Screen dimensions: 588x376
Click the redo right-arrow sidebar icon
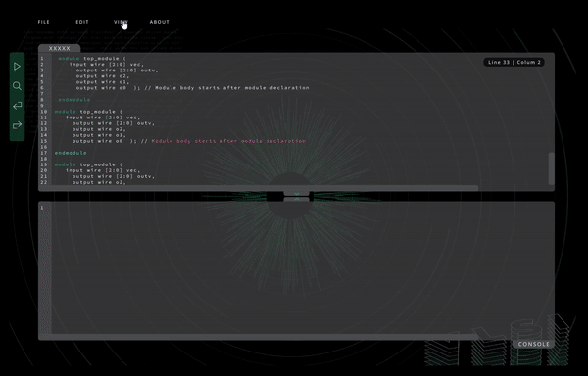pos(17,125)
